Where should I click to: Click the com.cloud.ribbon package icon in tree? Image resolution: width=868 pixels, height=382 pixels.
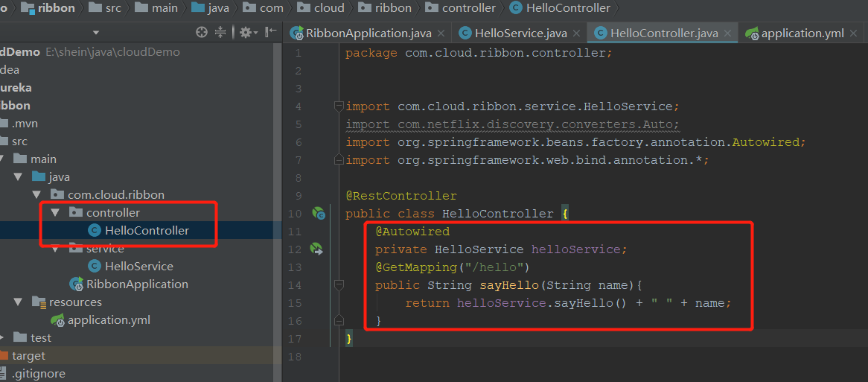pos(57,195)
